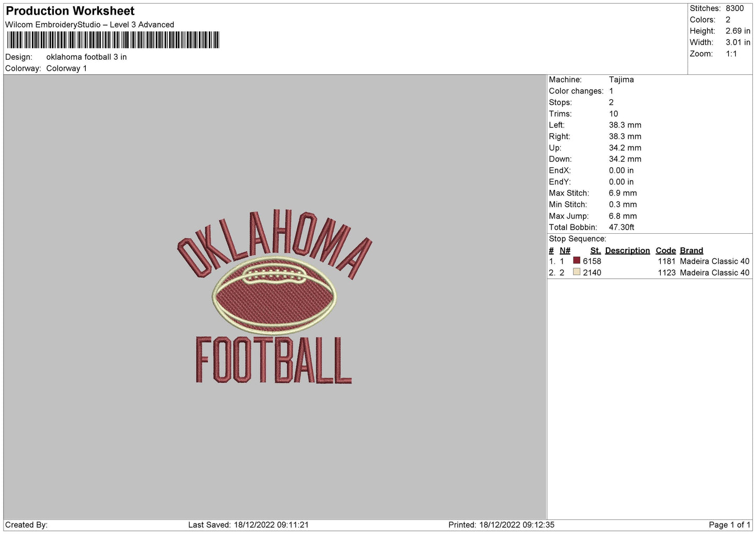Click the 'Description' column header
This screenshot has height=534, width=756.
coord(627,251)
